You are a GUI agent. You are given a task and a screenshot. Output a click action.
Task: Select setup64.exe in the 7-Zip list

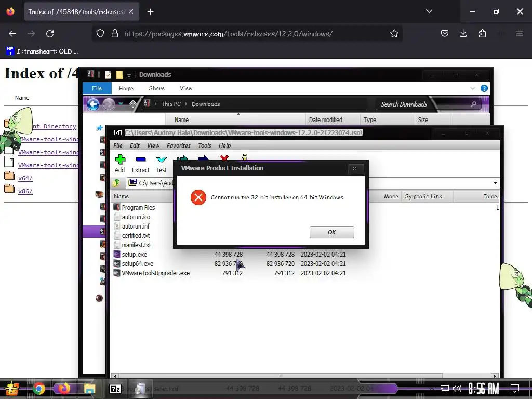[137, 263]
